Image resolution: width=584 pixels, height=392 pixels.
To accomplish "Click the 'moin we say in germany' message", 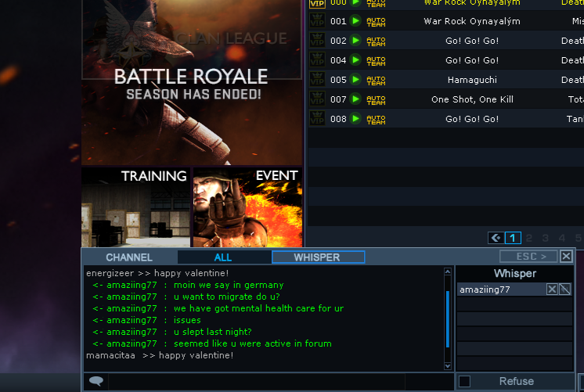I will (229, 285).
